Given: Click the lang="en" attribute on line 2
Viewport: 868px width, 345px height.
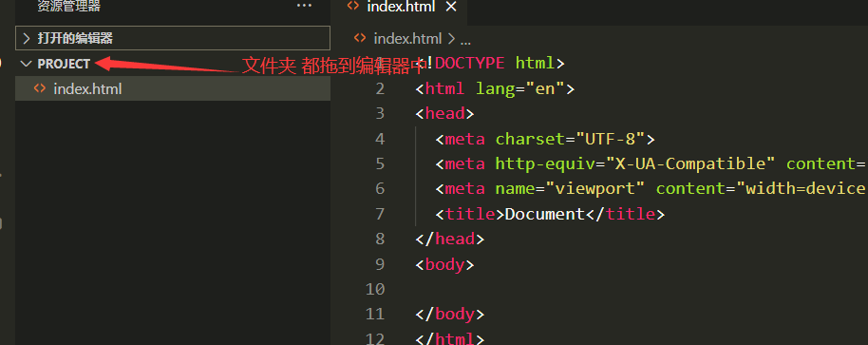Looking at the screenshot, I should coord(520,88).
